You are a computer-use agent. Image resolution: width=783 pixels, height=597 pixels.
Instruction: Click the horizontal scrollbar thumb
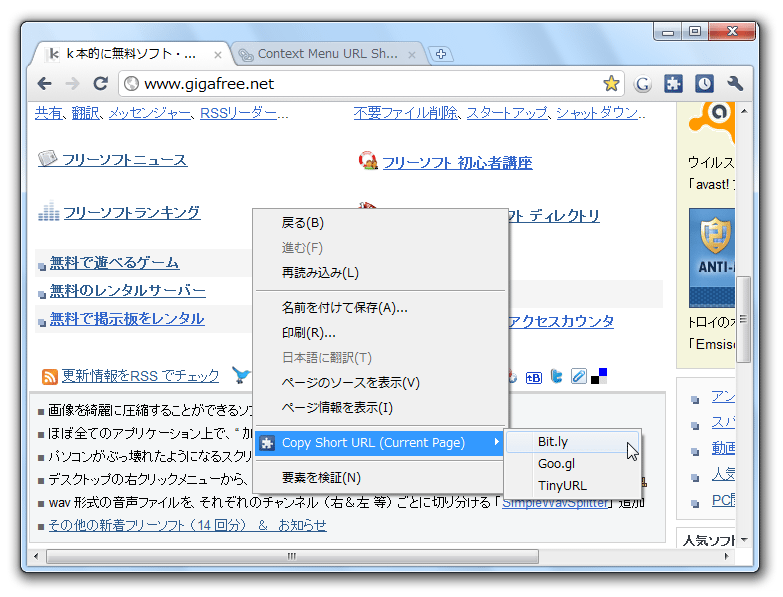(x=292, y=556)
